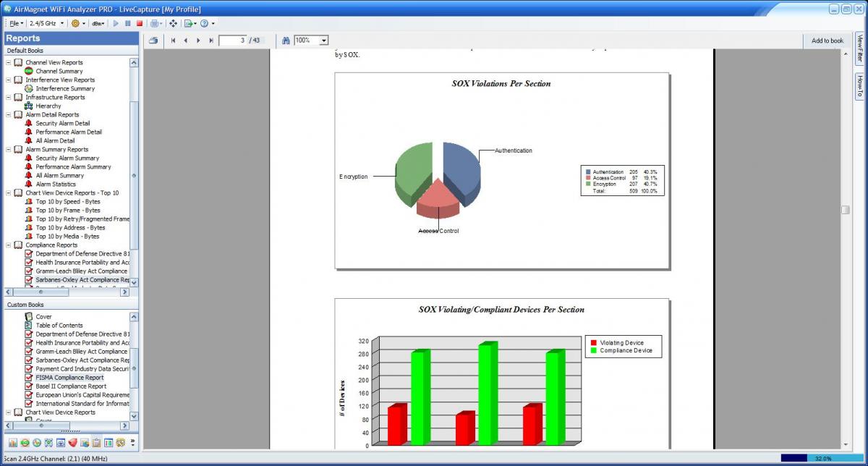868x466 pixels.
Task: Collapse the Alarm Summary Reports tree node
Action: click(9, 150)
